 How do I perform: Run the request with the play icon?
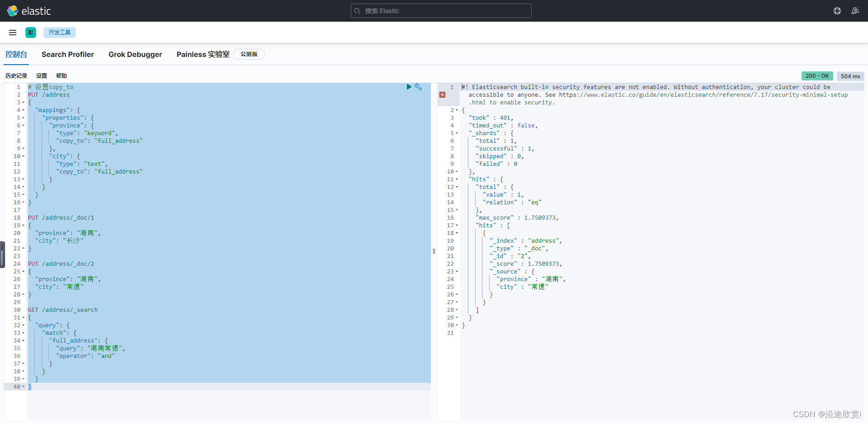pyautogui.click(x=409, y=87)
